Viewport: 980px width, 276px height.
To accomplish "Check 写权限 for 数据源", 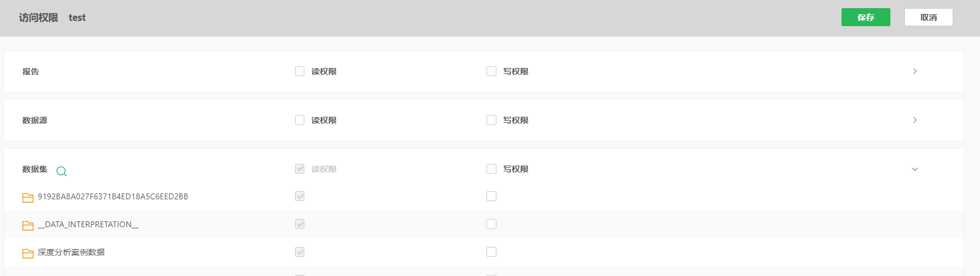I will [492, 120].
